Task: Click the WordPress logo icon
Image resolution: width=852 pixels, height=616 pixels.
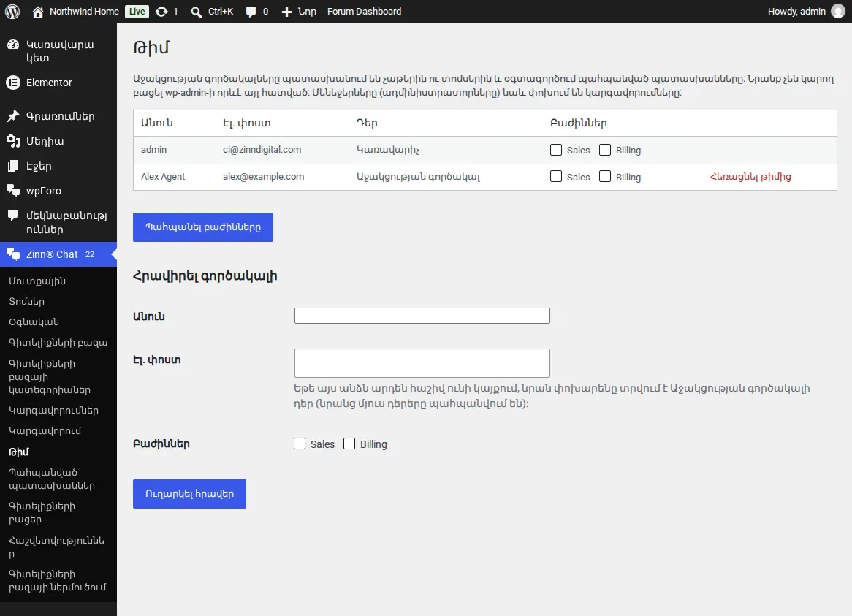Action: [12, 12]
